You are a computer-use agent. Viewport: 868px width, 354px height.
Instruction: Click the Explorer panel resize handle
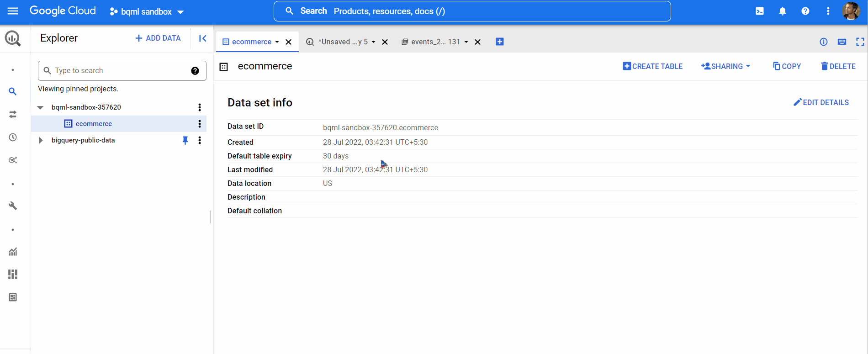pyautogui.click(x=210, y=217)
